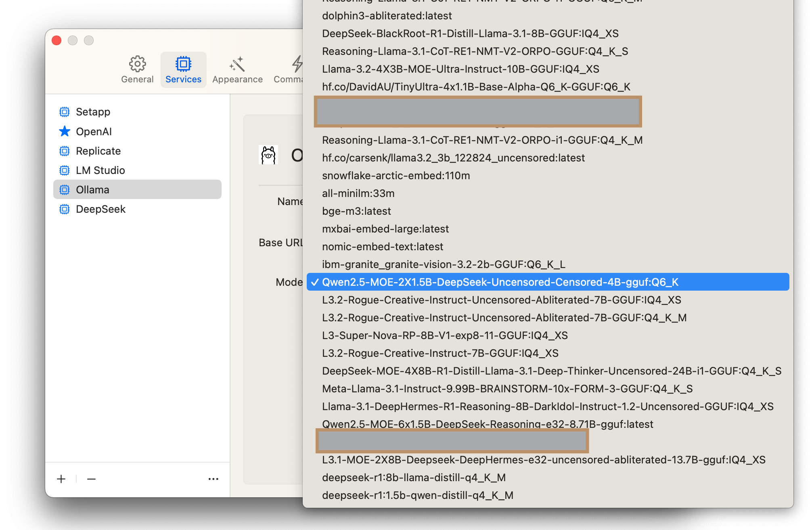Open the Appearance tab
The height and width of the screenshot is (530, 812).
point(237,69)
